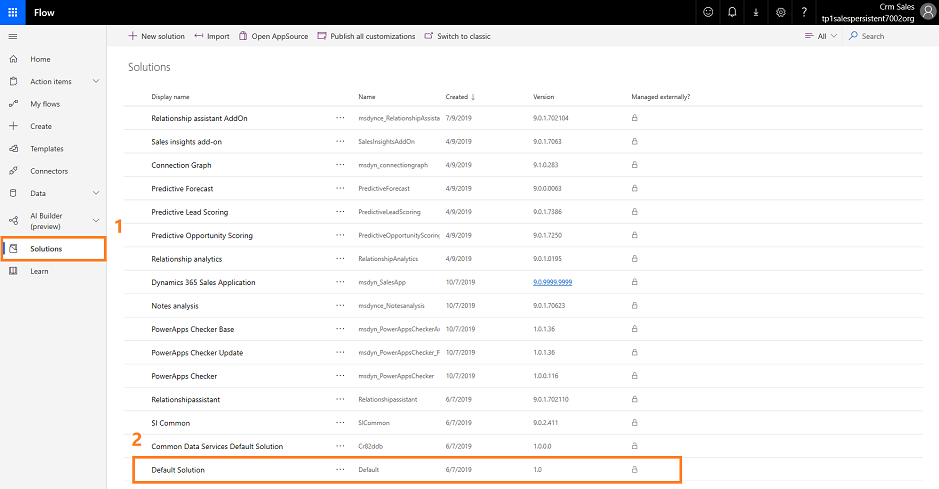Click the feedback smiley icon
The width and height of the screenshot is (939, 489).
point(708,12)
